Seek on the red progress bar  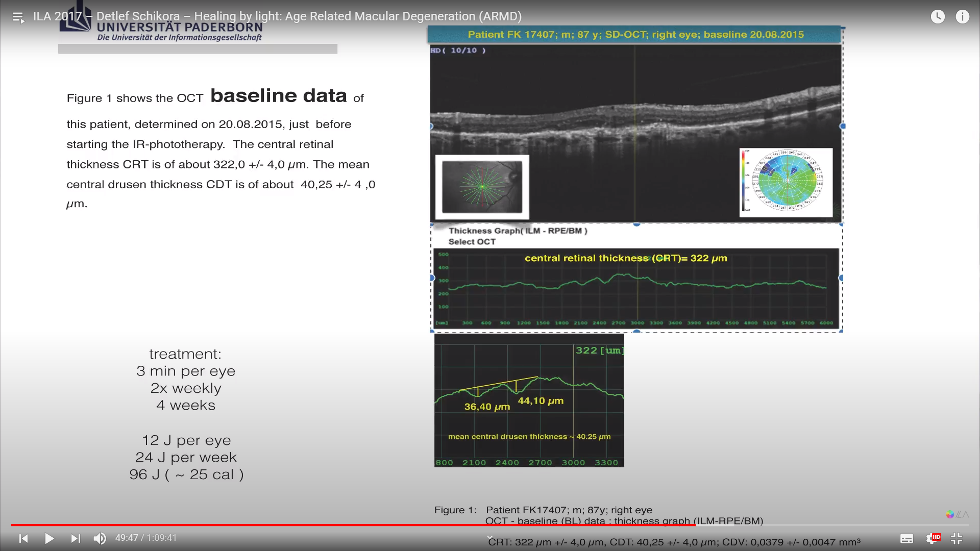[353, 524]
